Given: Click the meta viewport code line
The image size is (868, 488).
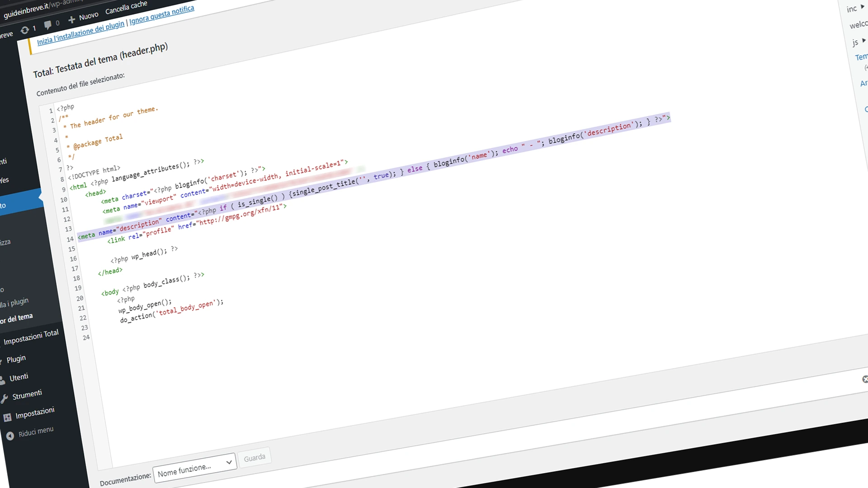Looking at the screenshot, I should pyautogui.click(x=225, y=187).
